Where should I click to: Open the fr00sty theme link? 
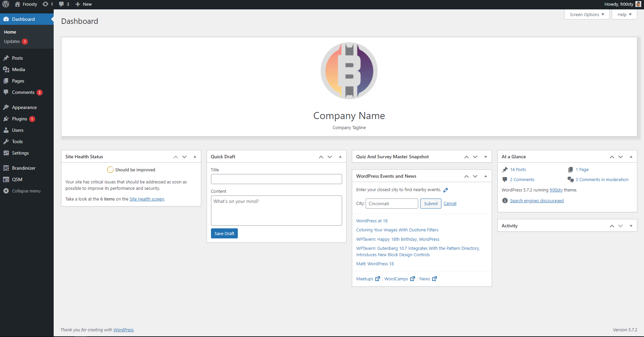tap(556, 190)
